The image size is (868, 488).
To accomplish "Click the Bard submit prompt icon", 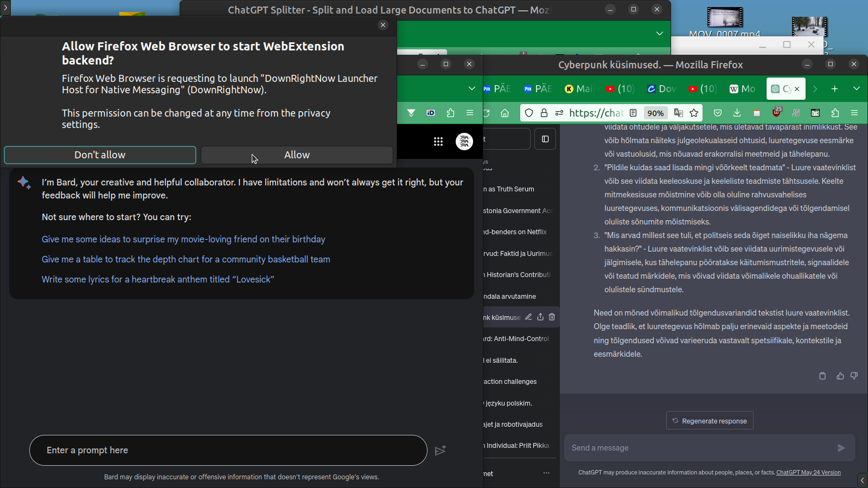I will tap(441, 451).
